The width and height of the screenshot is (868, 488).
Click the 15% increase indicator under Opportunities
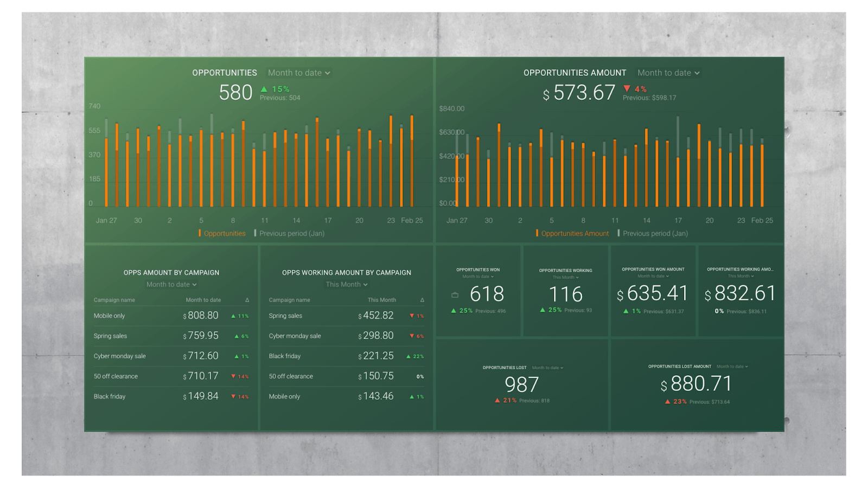(x=275, y=89)
